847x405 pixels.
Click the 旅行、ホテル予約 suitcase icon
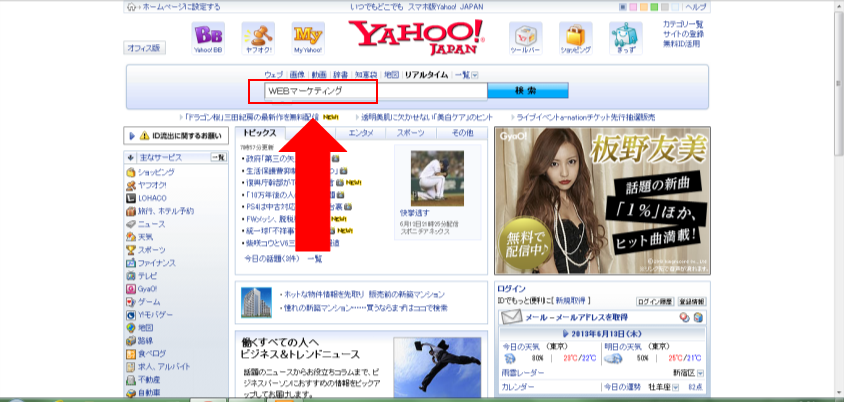click(x=130, y=211)
